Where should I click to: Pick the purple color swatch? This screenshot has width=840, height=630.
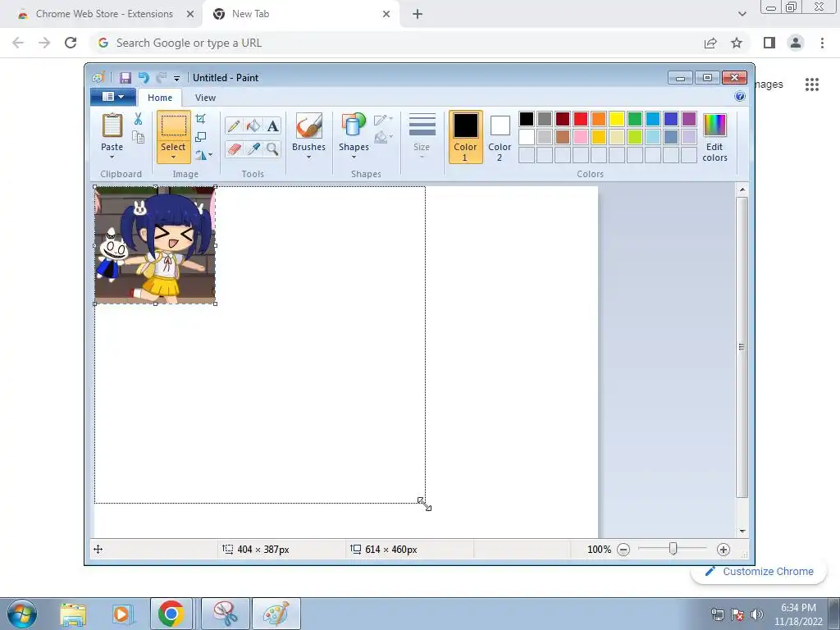[x=689, y=118]
